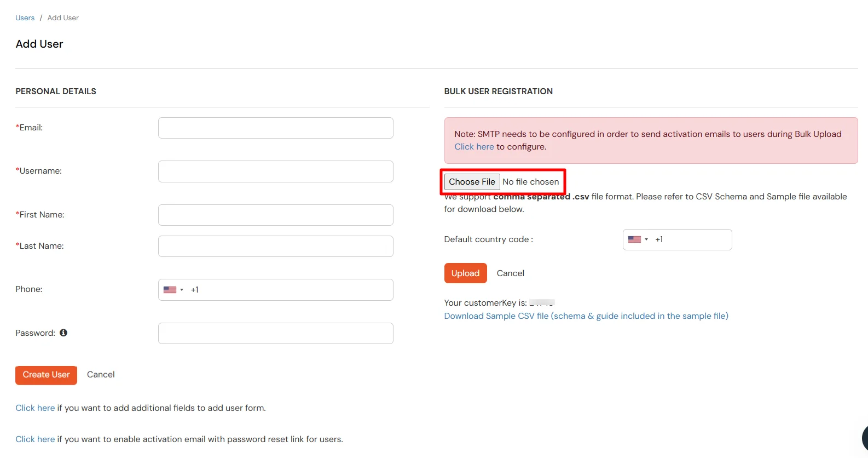The image size is (868, 458).
Task: Select the Password input field
Action: pyautogui.click(x=275, y=333)
